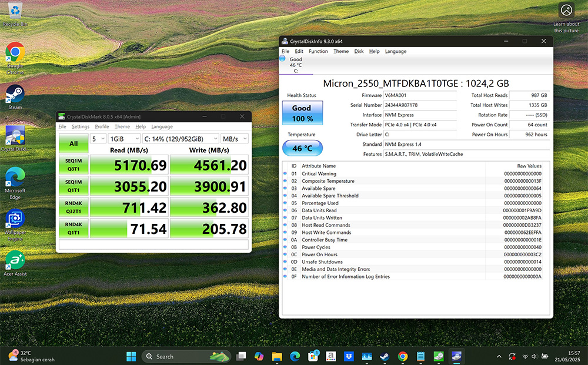This screenshot has width=588, height=365.
Task: Click the Amazon icon in the taskbar
Action: tap(331, 356)
